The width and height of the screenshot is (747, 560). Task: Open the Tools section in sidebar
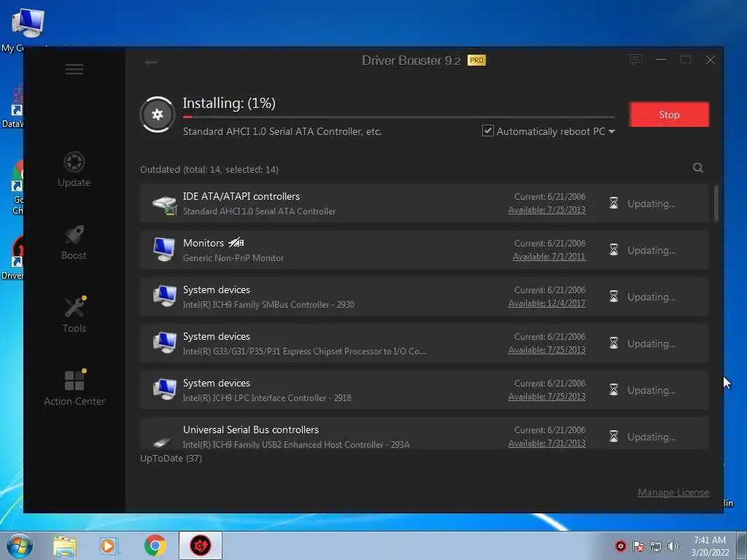tap(74, 315)
